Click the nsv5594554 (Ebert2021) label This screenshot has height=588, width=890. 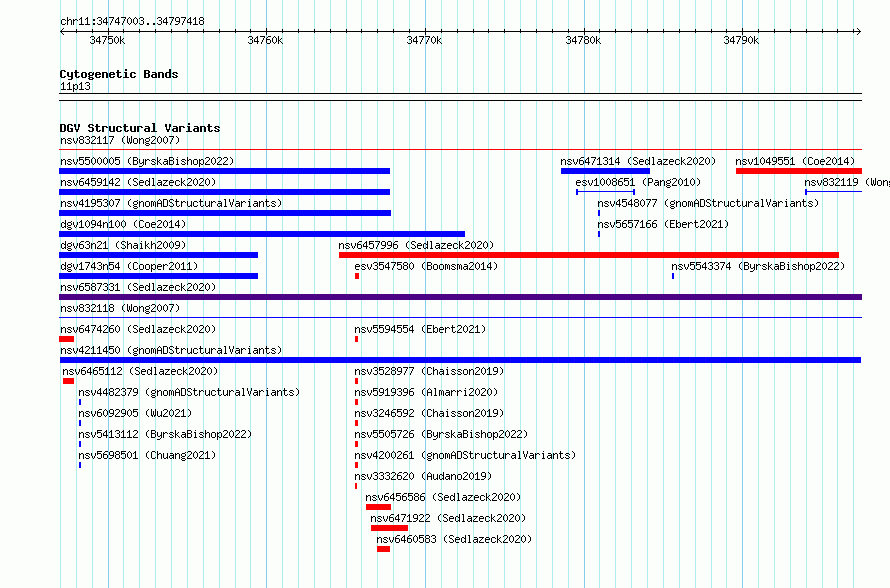(420, 329)
